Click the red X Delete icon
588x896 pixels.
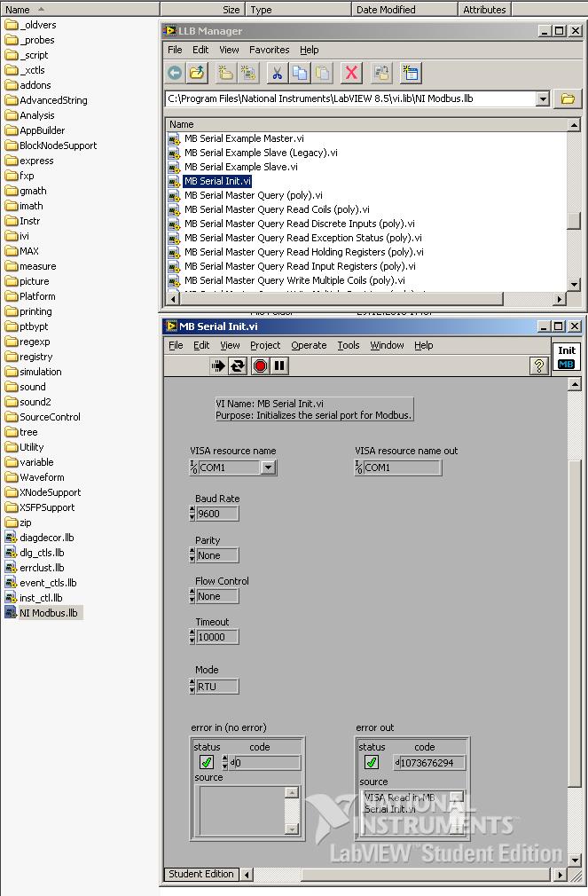coord(351,74)
